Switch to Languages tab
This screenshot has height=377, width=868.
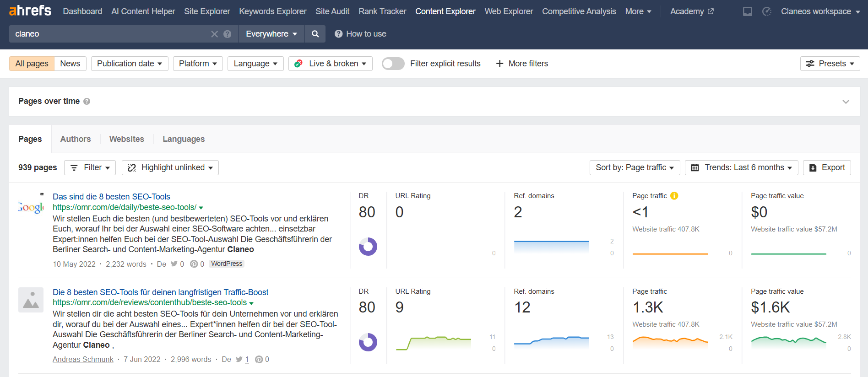184,139
